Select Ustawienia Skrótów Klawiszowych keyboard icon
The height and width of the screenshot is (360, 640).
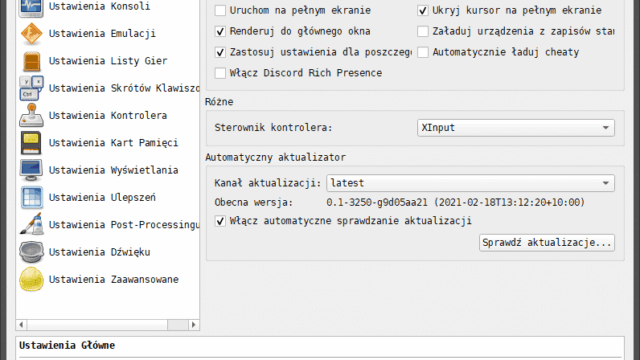(x=31, y=88)
